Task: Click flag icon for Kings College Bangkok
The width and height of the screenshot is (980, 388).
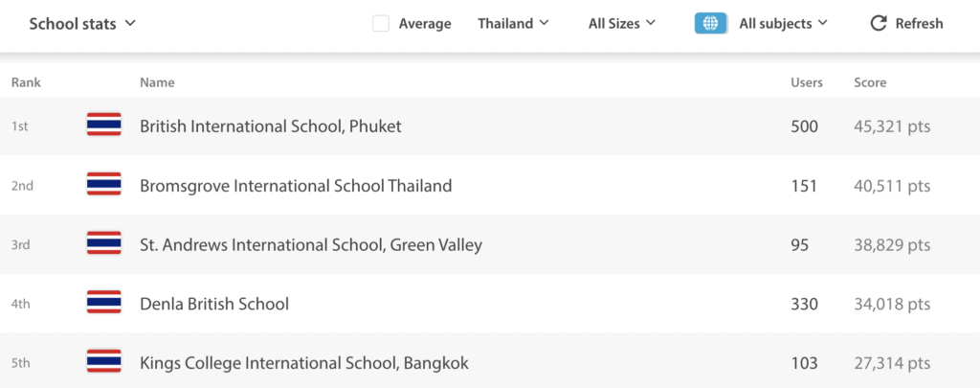Action: coord(103,362)
